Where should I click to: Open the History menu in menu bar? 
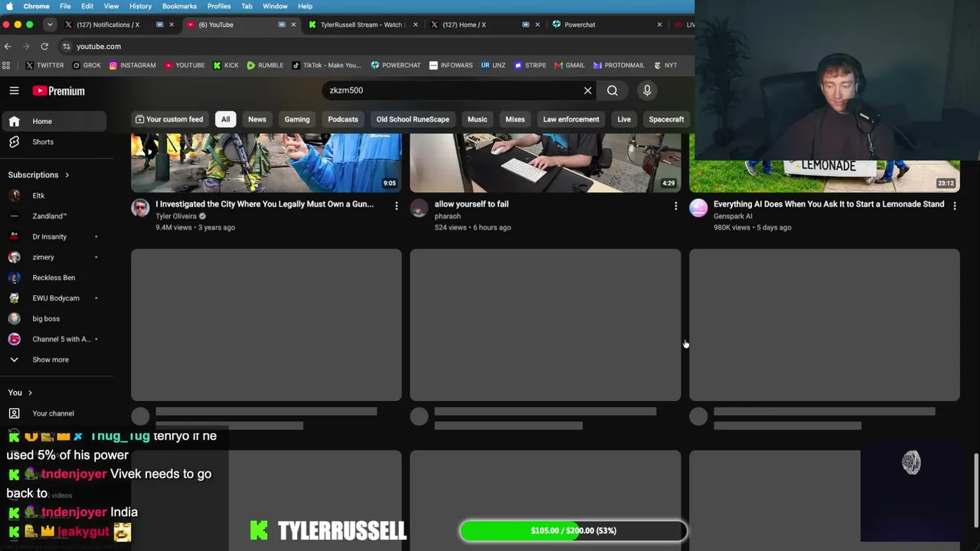pos(140,6)
